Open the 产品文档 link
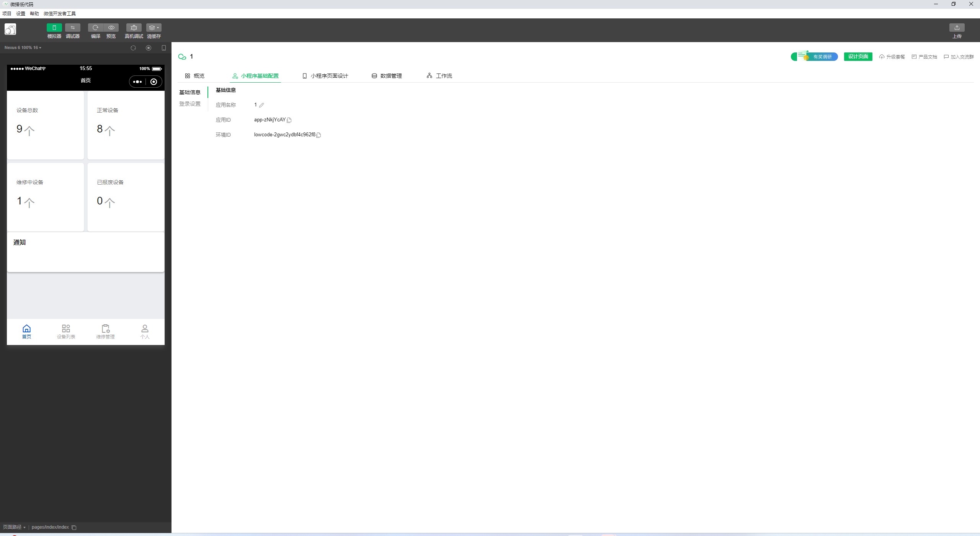This screenshot has height=536, width=980. point(924,57)
